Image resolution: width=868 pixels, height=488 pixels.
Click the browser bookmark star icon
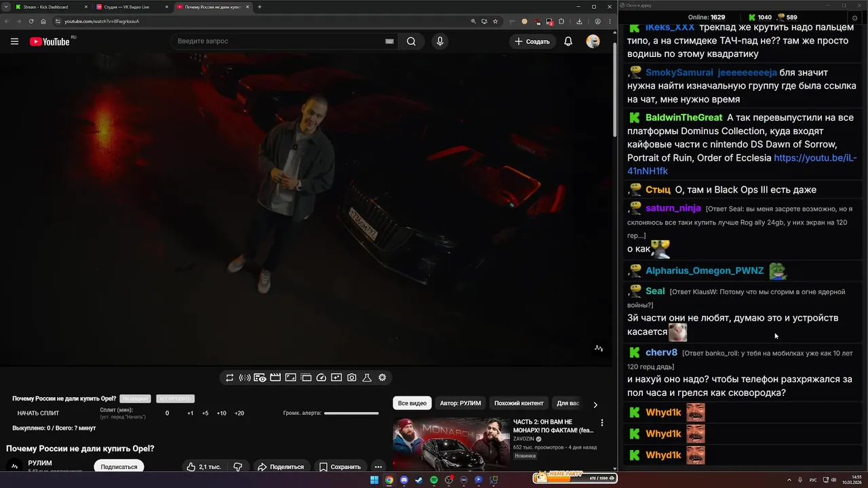(496, 21)
